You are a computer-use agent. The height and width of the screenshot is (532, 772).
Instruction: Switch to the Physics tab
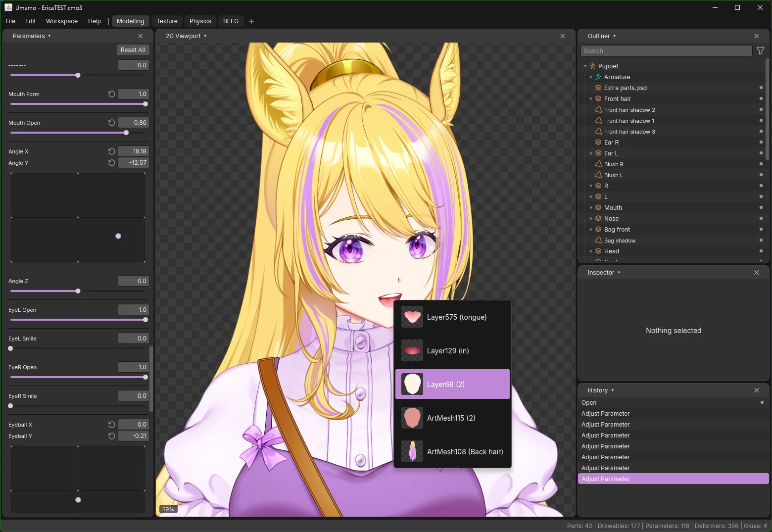click(200, 21)
